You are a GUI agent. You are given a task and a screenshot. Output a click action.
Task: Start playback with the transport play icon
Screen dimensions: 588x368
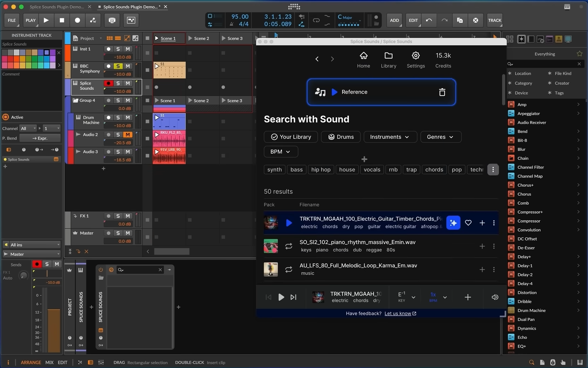[x=46, y=20]
